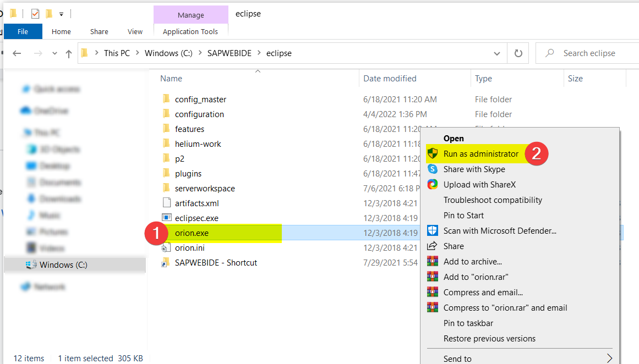639x364 pixels.
Task: Expand chevron after This PC breadcrumb
Action: 138,53
